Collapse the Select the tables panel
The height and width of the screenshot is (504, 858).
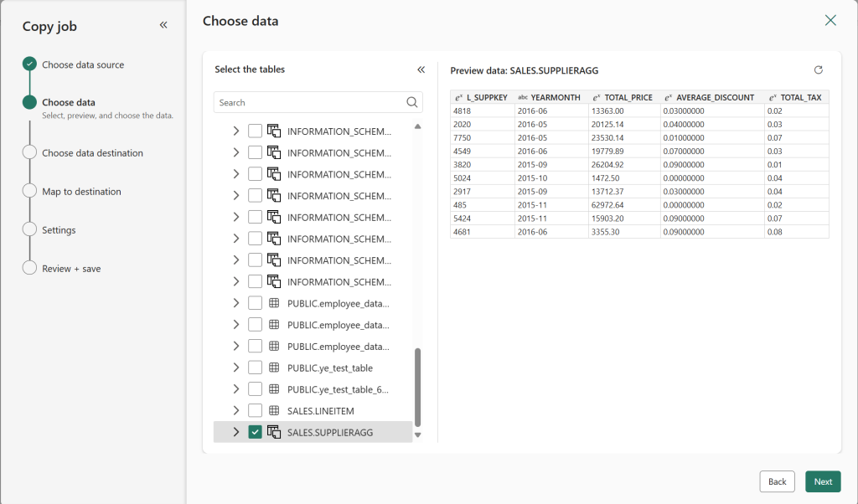421,69
